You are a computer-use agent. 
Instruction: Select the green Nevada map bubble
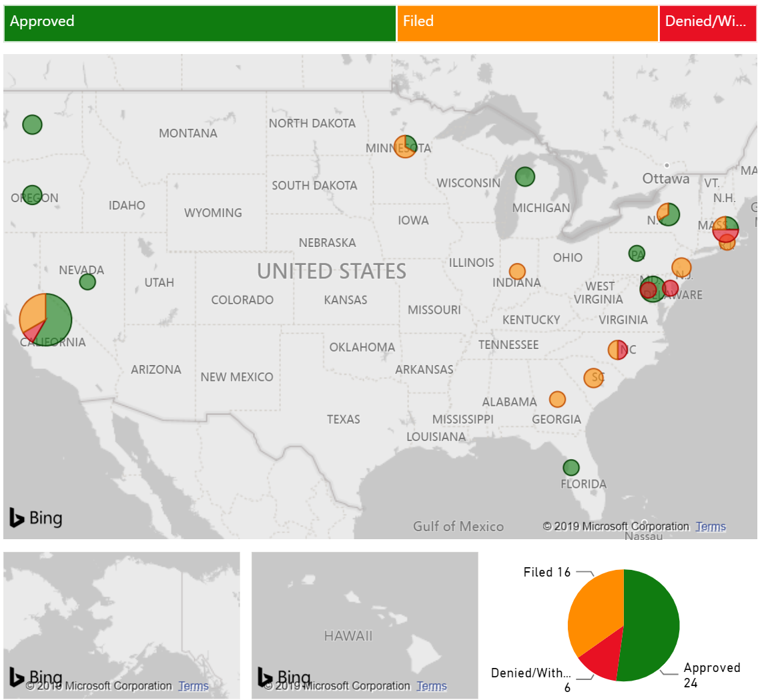(87, 282)
